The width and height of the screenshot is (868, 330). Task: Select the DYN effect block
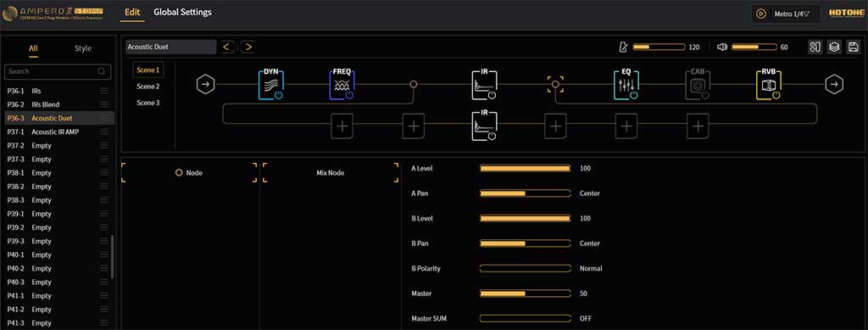pyautogui.click(x=271, y=85)
